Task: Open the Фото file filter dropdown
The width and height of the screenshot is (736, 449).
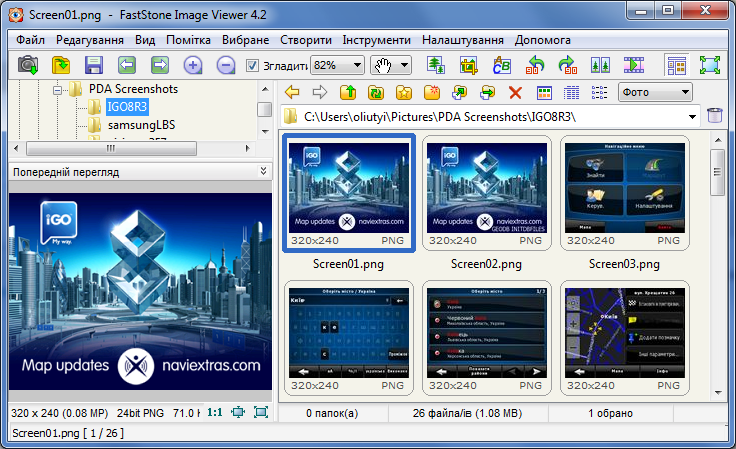Action: pos(655,92)
